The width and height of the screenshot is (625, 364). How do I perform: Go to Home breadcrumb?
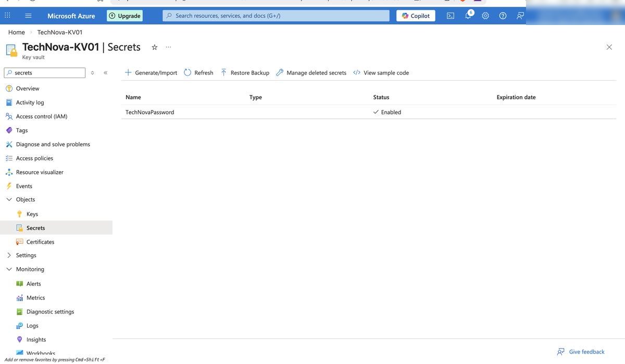click(17, 32)
